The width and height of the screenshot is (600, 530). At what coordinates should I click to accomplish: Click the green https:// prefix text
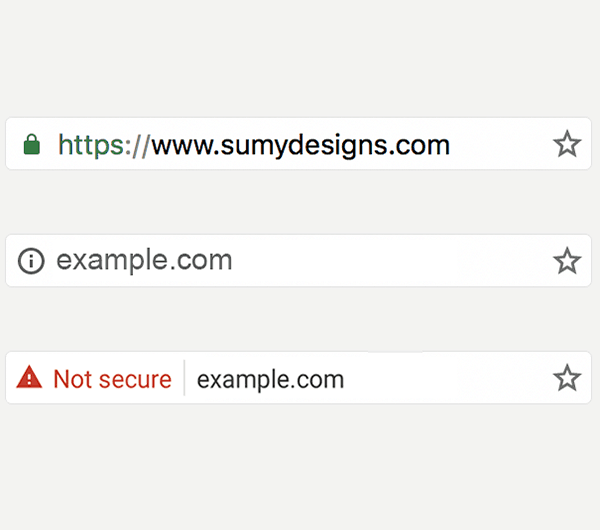103,146
